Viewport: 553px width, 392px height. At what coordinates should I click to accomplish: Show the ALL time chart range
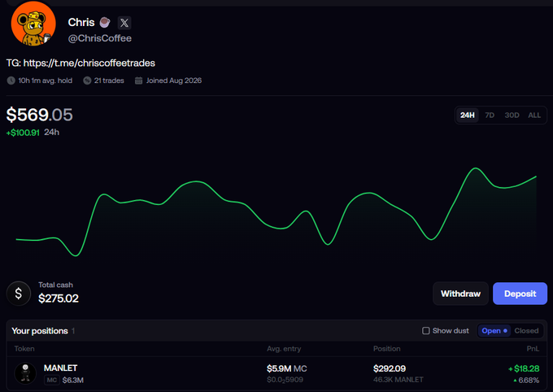tap(534, 115)
